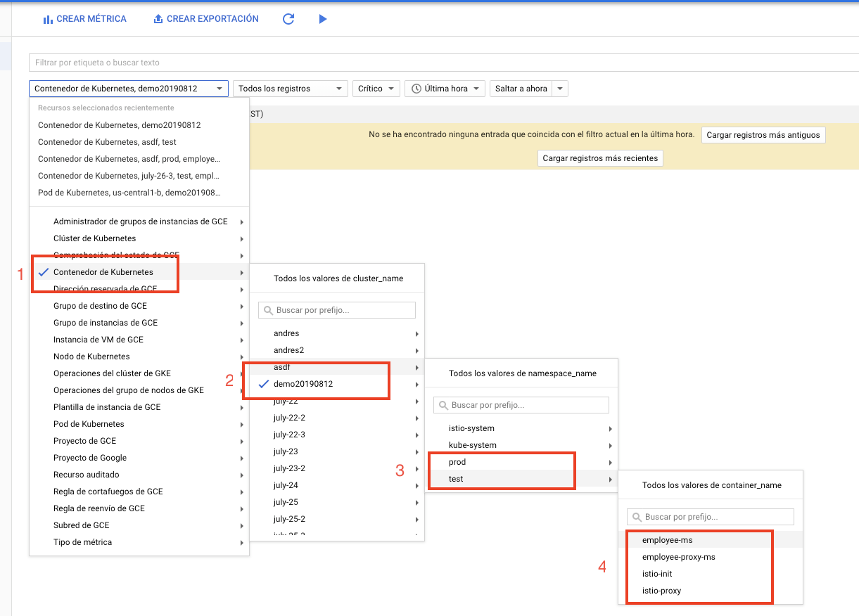The image size is (859, 616).
Task: Click magnifier icon in cluster_name search
Action: 267,310
